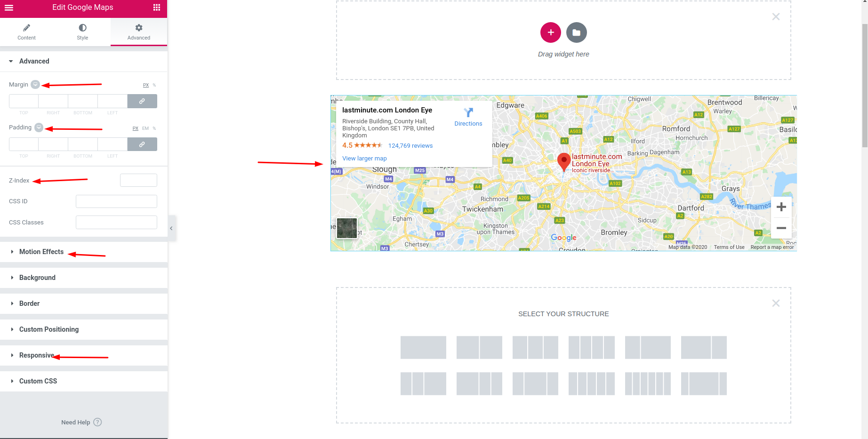The height and width of the screenshot is (439, 868).
Task: Click the page vertical scrollbar
Action: [x=865, y=85]
